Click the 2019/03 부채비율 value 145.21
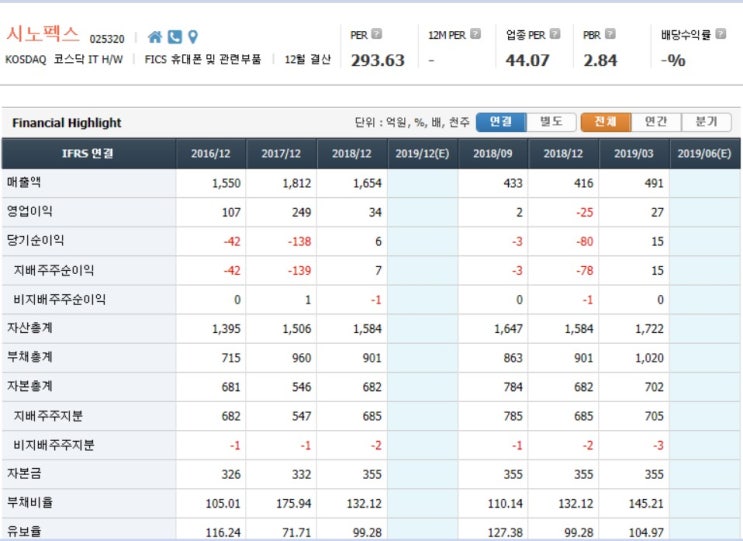 (x=646, y=503)
